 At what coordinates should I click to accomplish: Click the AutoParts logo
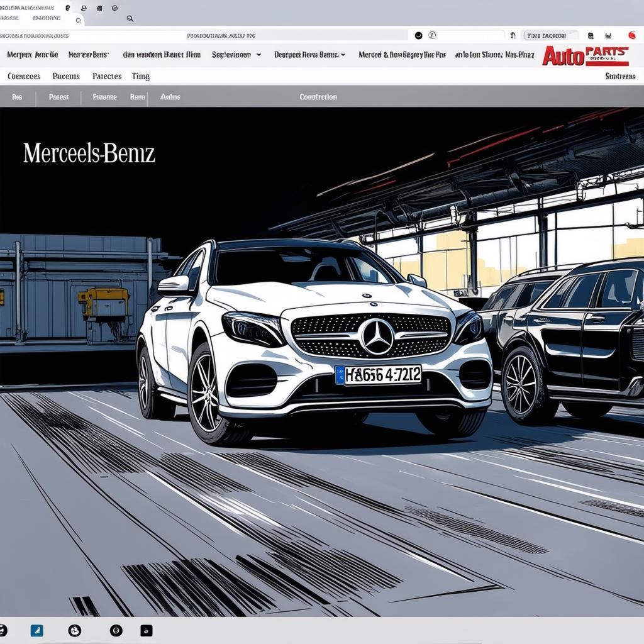pyautogui.click(x=586, y=55)
